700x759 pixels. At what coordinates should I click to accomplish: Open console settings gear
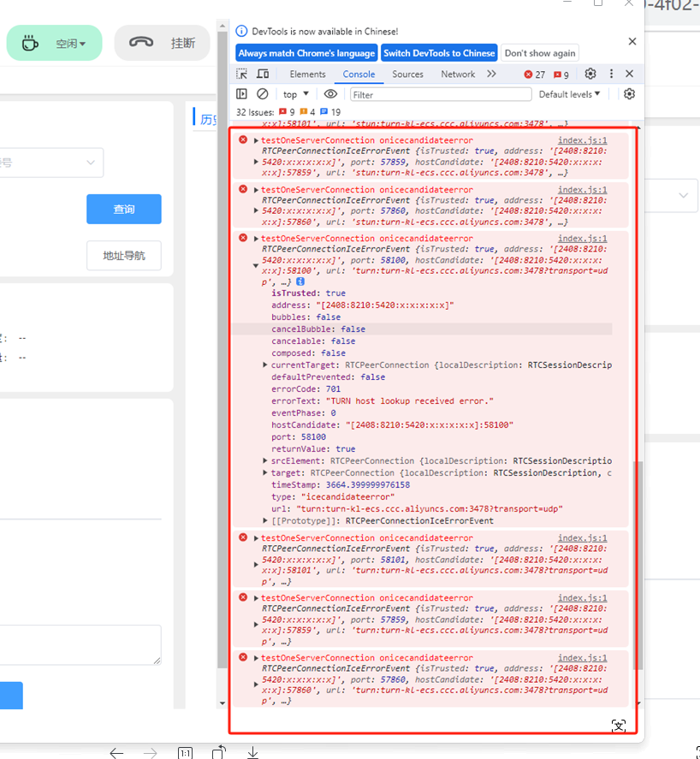coord(629,94)
